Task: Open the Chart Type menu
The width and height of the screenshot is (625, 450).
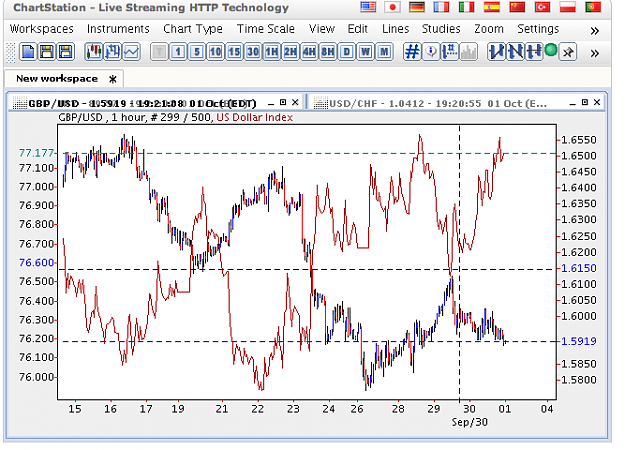Action: [x=193, y=29]
